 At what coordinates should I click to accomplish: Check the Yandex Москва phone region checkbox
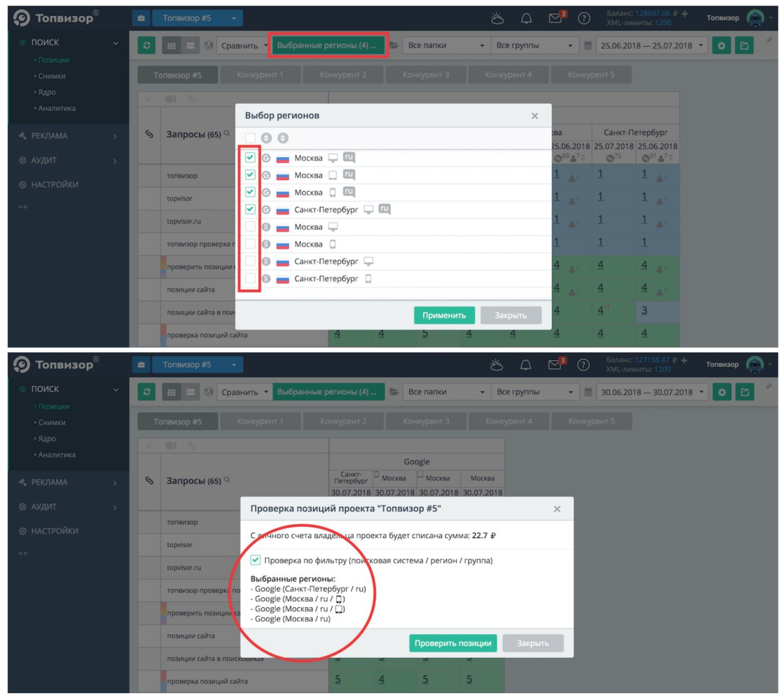250,244
